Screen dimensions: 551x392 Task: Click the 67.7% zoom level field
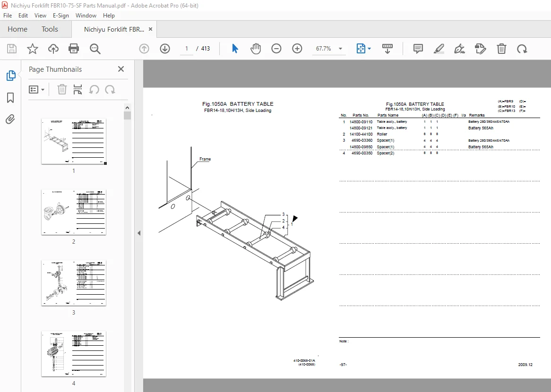[323, 49]
